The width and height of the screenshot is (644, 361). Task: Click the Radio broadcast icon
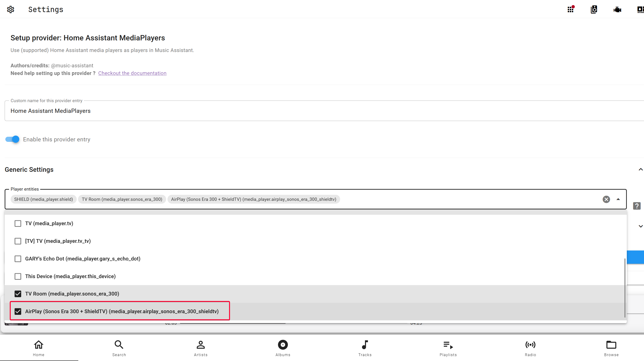[x=530, y=345]
